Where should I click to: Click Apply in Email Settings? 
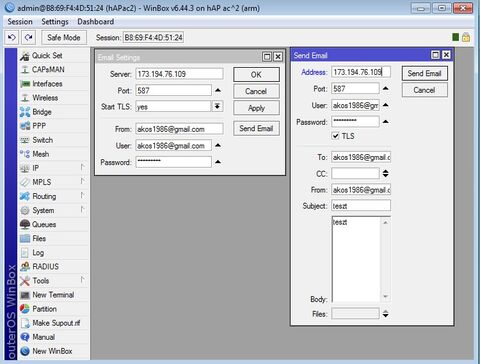click(256, 108)
